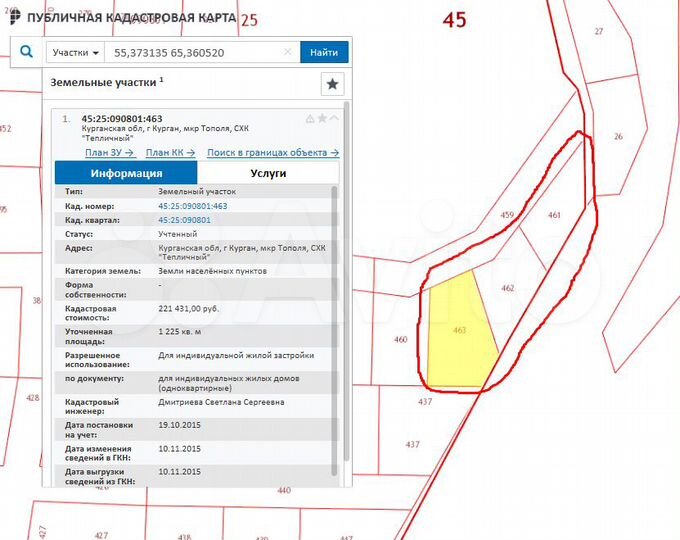This screenshot has width=680, height=540.
Task: Click status value Учтенный
Action: 177,234
